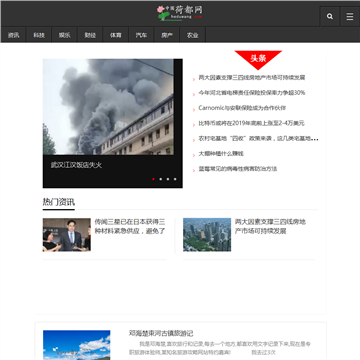Select the third carousel dot
Image resolution: width=360 pixels, height=360 pixels.
168,179
